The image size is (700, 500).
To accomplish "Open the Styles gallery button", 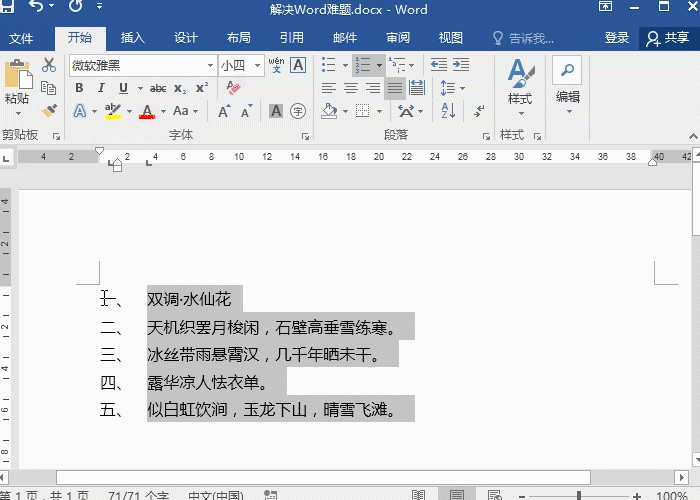I will point(521,86).
